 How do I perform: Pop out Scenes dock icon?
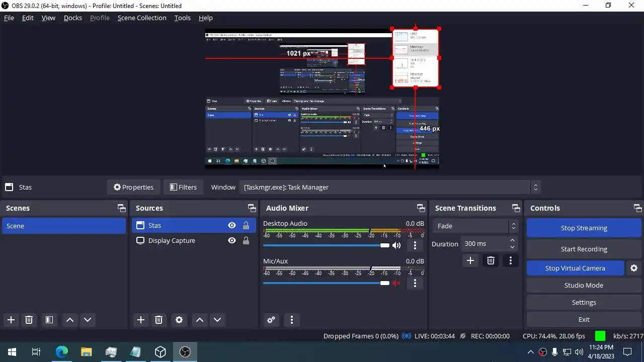pos(121,208)
